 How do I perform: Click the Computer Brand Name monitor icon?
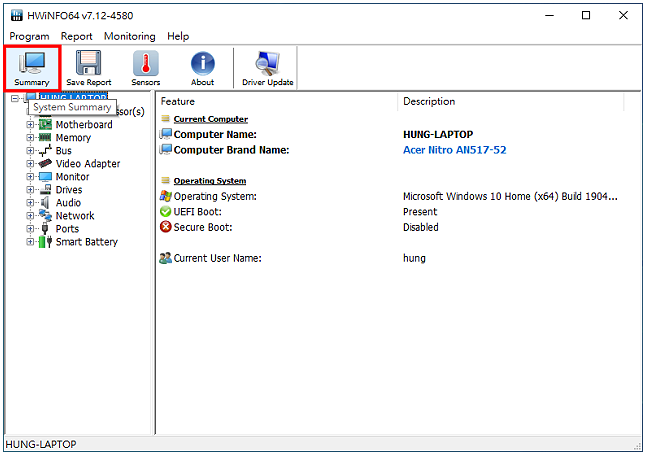(165, 150)
